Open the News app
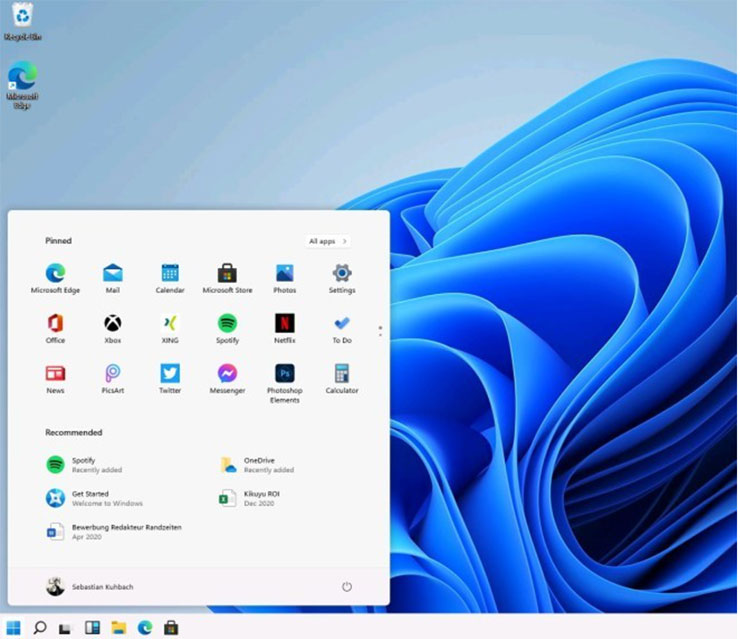 point(55,379)
